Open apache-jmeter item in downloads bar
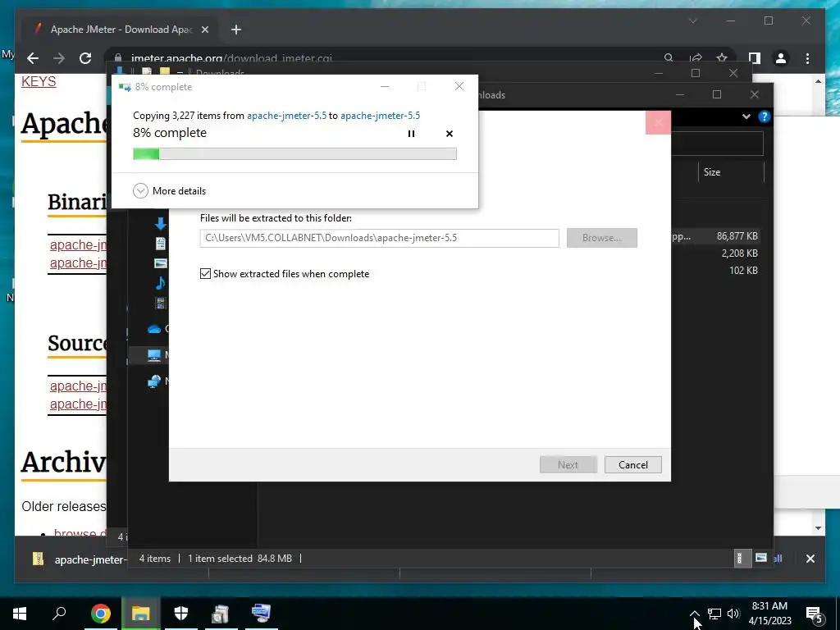Image resolution: width=840 pixels, height=630 pixels. point(80,559)
